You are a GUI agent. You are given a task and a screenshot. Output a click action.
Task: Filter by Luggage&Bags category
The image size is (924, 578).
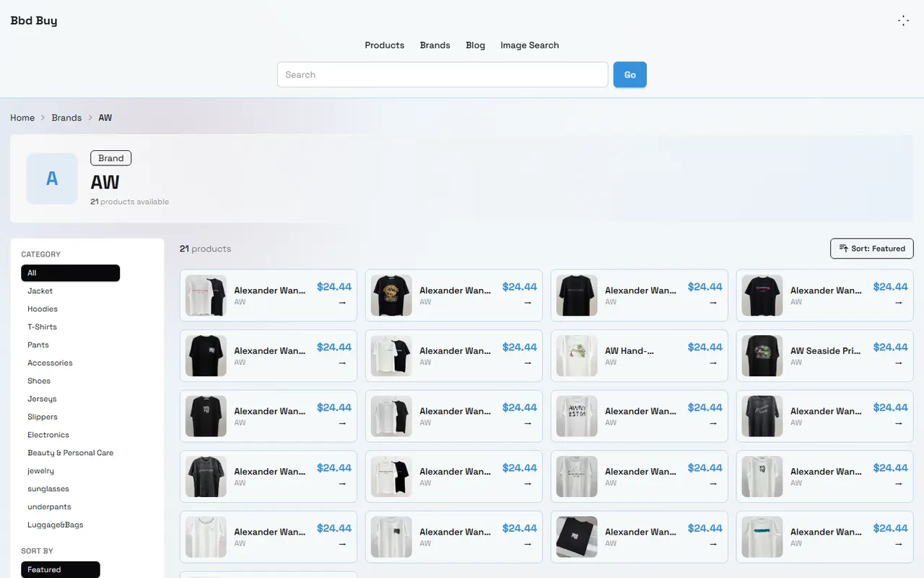pyautogui.click(x=56, y=525)
